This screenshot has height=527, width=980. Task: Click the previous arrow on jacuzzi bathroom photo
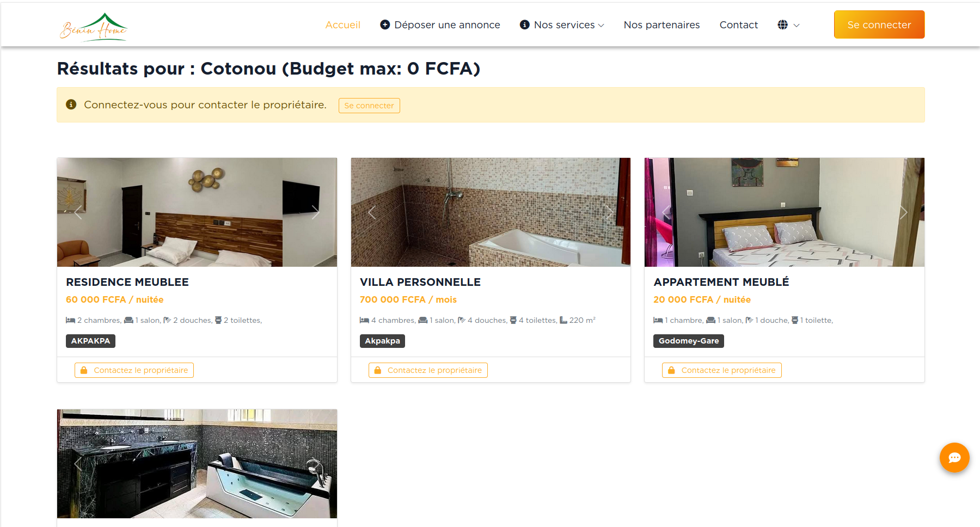(x=78, y=464)
